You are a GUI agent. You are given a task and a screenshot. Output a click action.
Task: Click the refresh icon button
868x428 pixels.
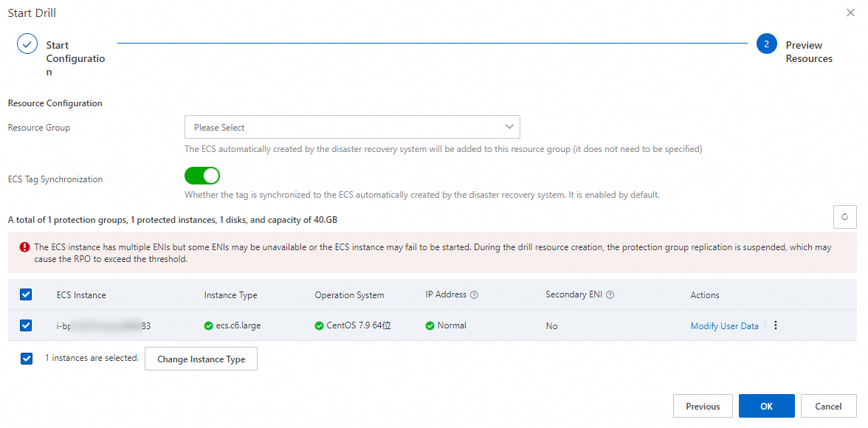click(844, 217)
